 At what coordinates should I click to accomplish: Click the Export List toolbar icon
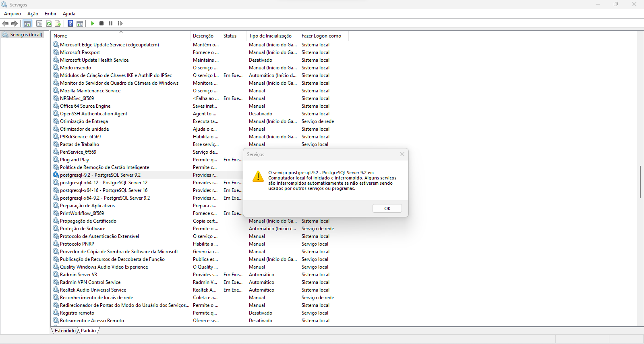click(58, 23)
